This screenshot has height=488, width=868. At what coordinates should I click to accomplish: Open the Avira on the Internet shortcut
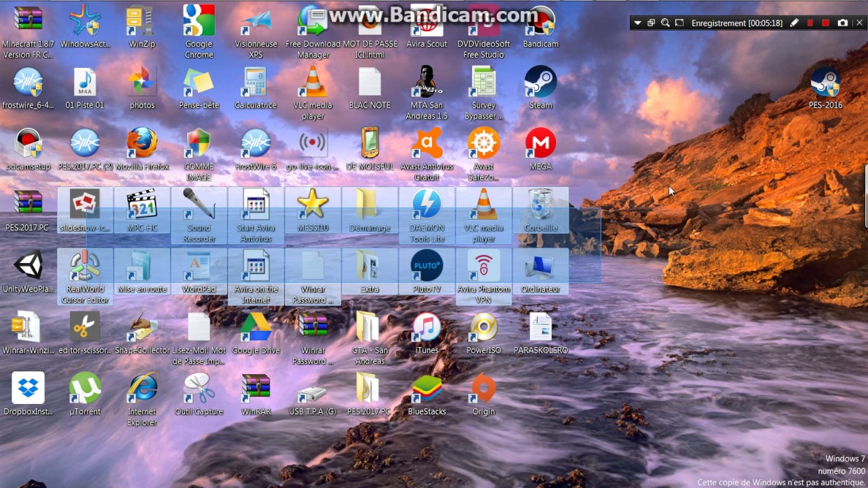point(256,265)
